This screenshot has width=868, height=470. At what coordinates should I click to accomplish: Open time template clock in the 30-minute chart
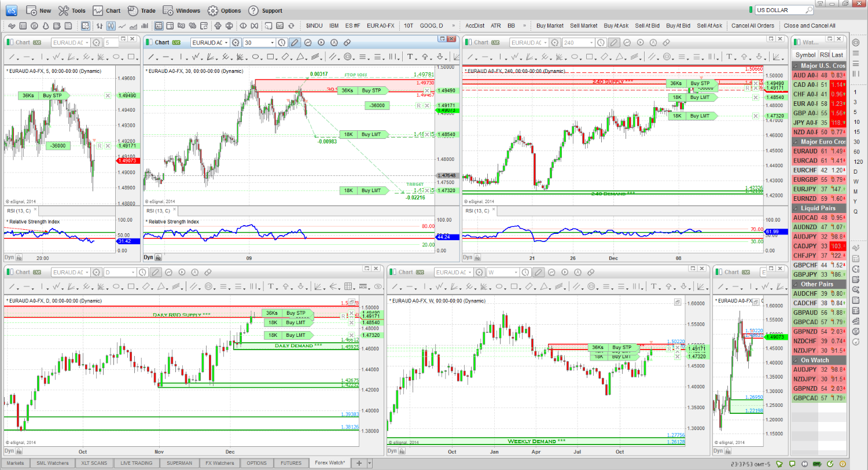[281, 42]
